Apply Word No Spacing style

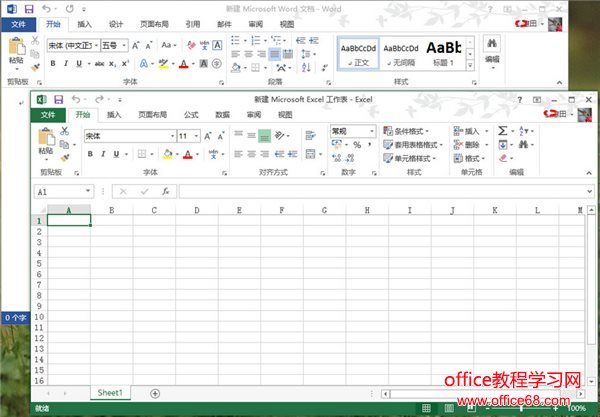point(401,54)
